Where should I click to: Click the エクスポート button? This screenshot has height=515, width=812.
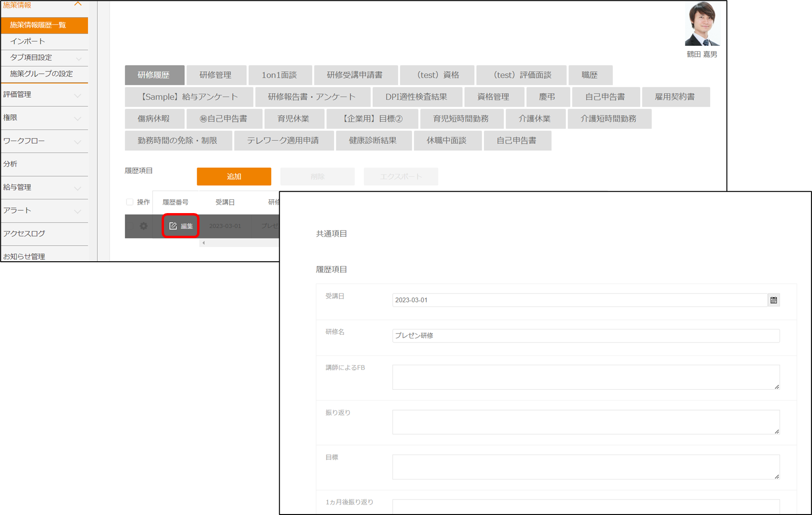(x=400, y=177)
